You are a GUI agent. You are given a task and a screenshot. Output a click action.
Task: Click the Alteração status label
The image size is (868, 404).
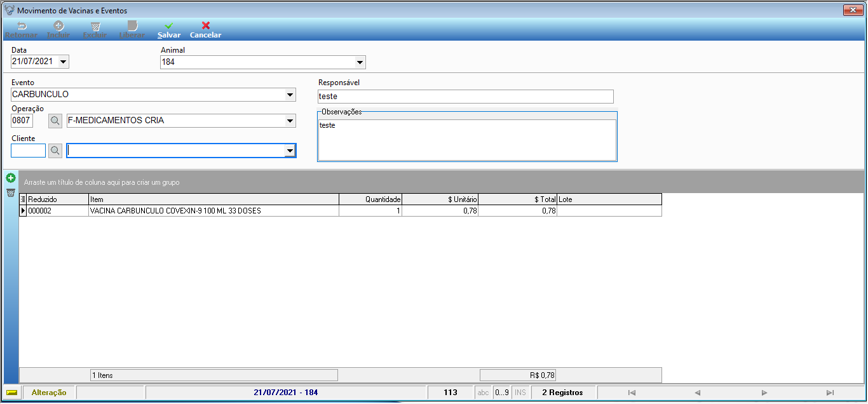[49, 393]
